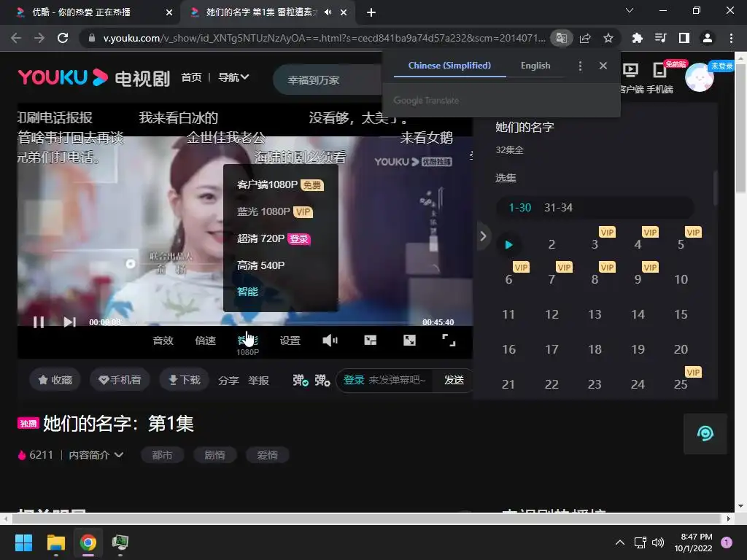Select episode 25
Viewport: 747px width, 560px height.
[x=681, y=384]
